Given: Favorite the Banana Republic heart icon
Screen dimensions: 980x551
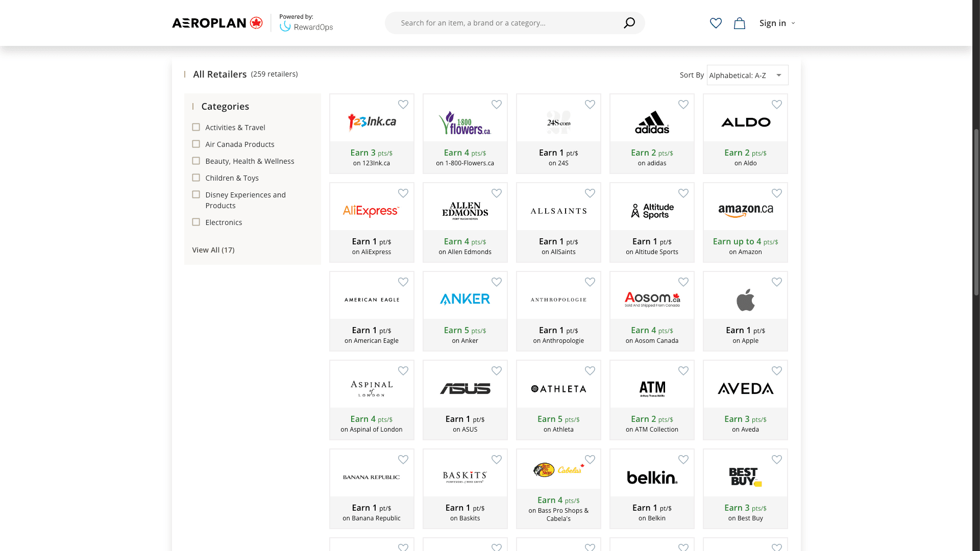Looking at the screenshot, I should point(403,459).
